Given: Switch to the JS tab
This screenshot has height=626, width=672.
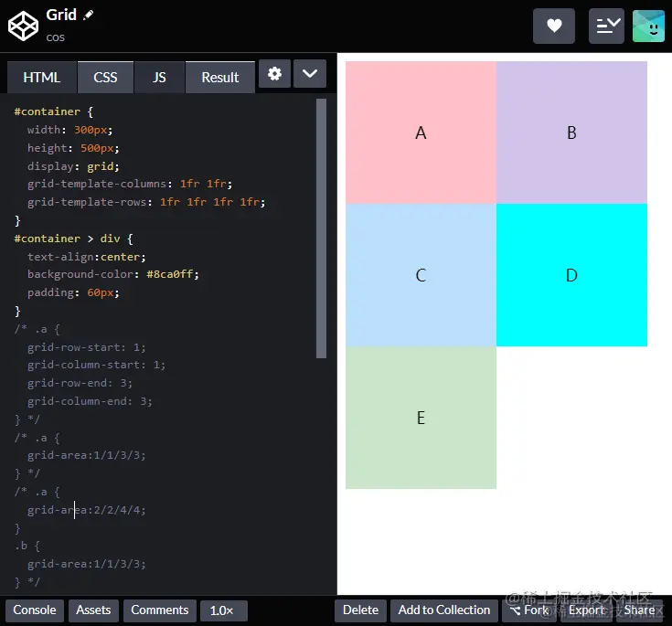Looking at the screenshot, I should click(x=159, y=78).
